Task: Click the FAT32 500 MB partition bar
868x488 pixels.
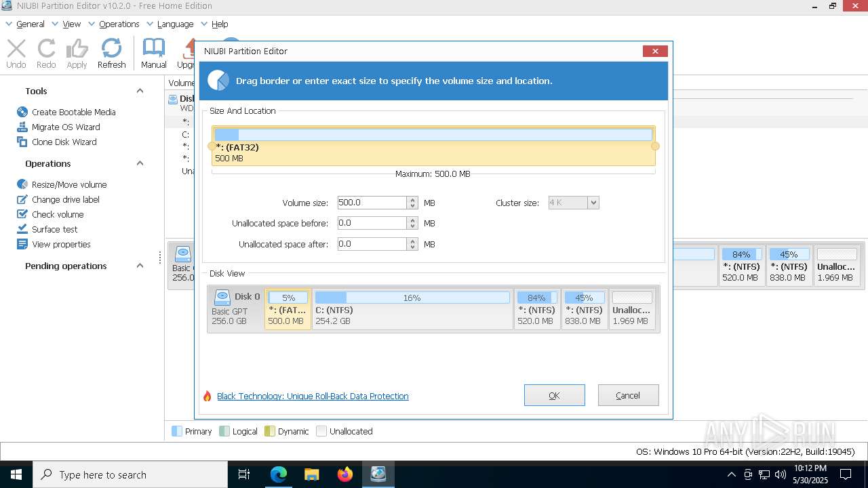Action: click(433, 146)
